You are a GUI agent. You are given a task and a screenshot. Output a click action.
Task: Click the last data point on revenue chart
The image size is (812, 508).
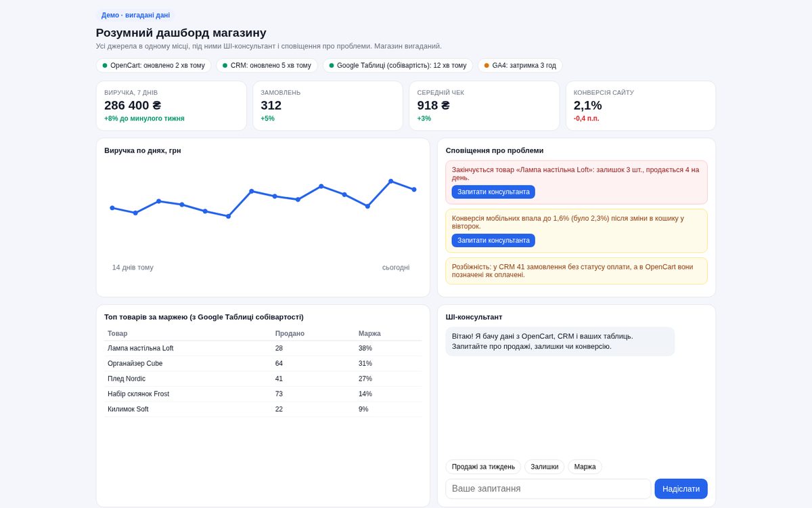(414, 190)
